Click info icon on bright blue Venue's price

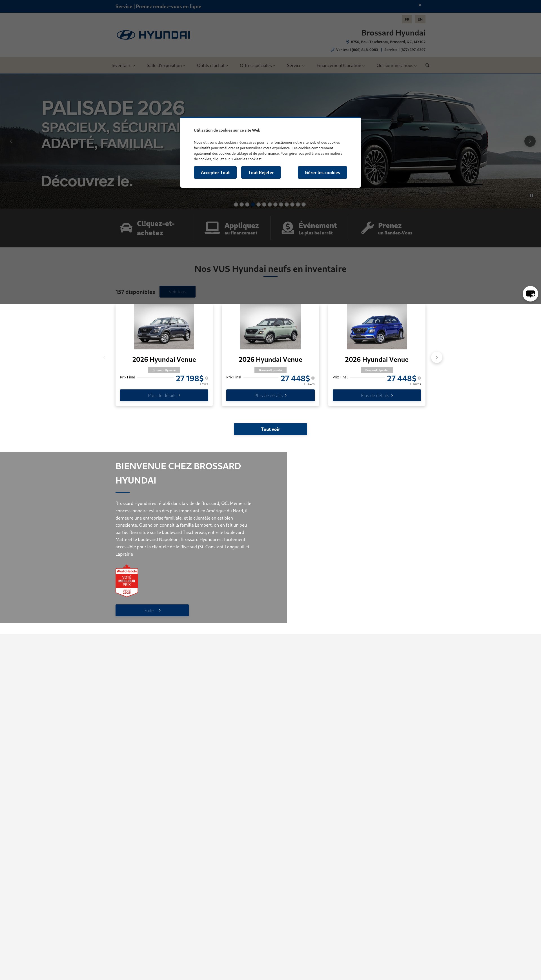419,378
